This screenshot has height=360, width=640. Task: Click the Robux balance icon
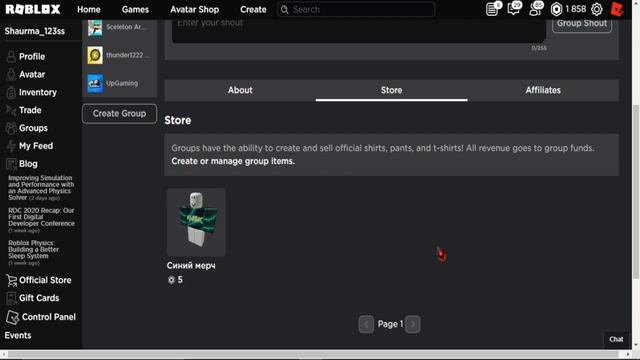tap(556, 9)
